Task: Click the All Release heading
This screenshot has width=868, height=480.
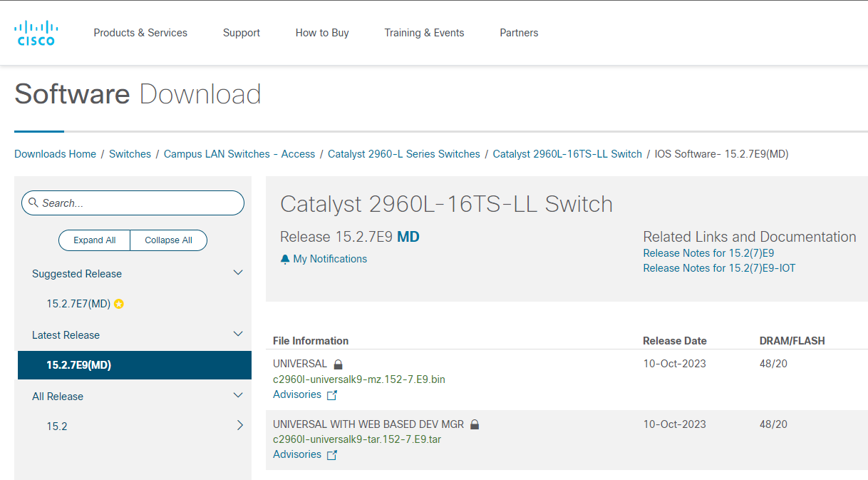Action: click(x=58, y=397)
